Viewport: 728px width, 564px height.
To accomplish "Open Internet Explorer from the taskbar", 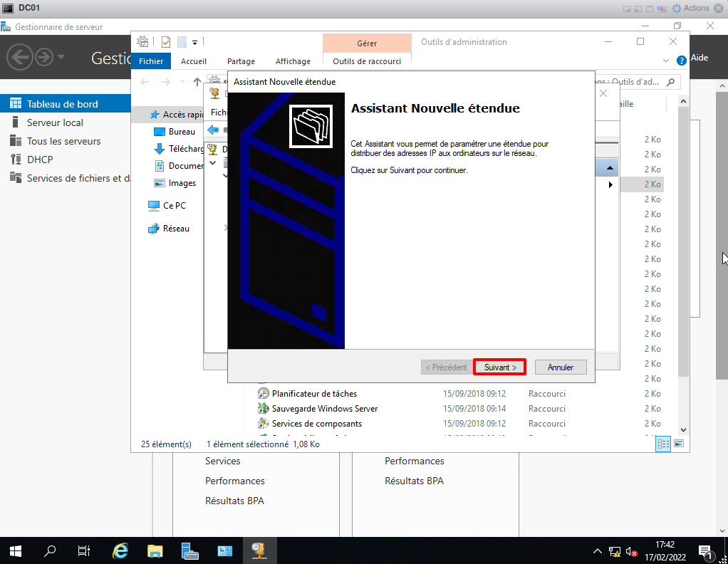I will coord(121,550).
